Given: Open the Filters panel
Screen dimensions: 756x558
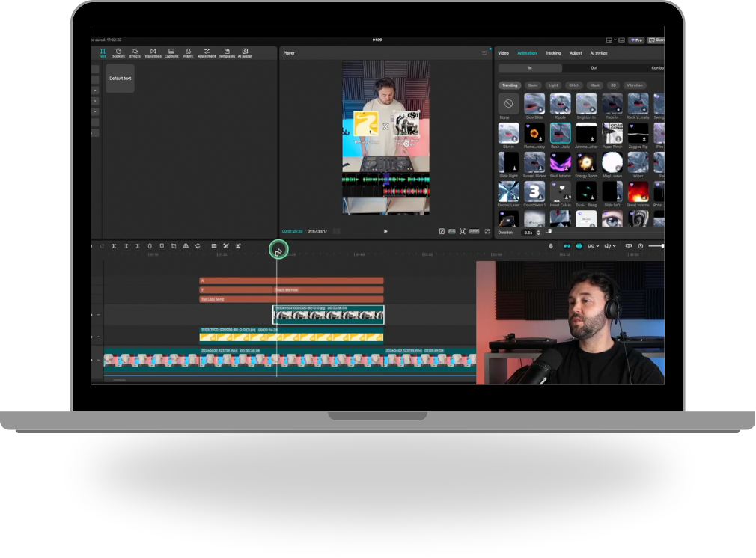Looking at the screenshot, I should (x=188, y=53).
